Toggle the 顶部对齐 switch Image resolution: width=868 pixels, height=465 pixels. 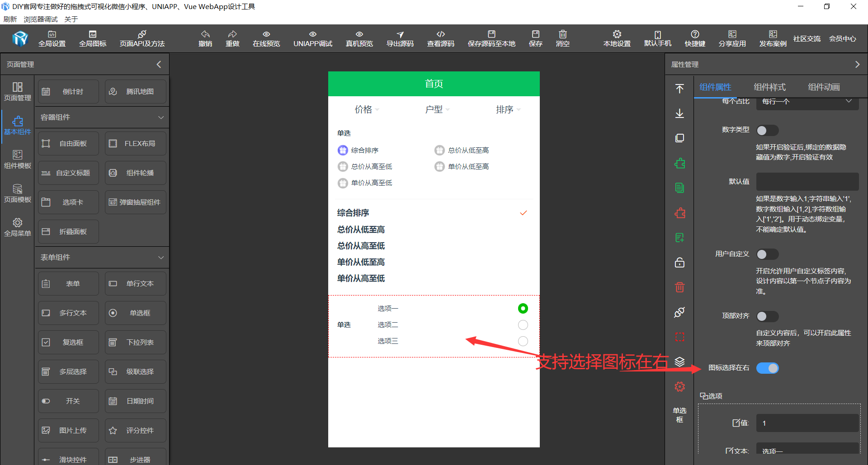(767, 316)
